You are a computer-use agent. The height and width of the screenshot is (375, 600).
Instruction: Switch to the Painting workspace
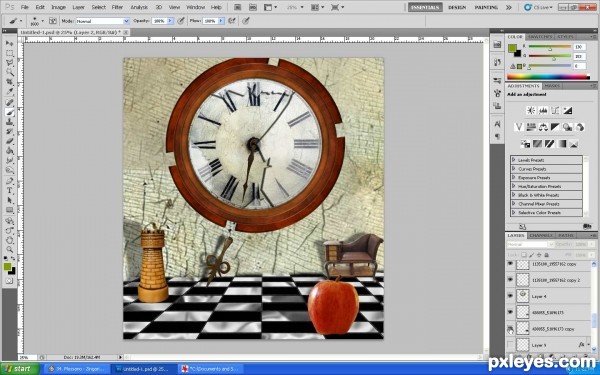point(486,7)
